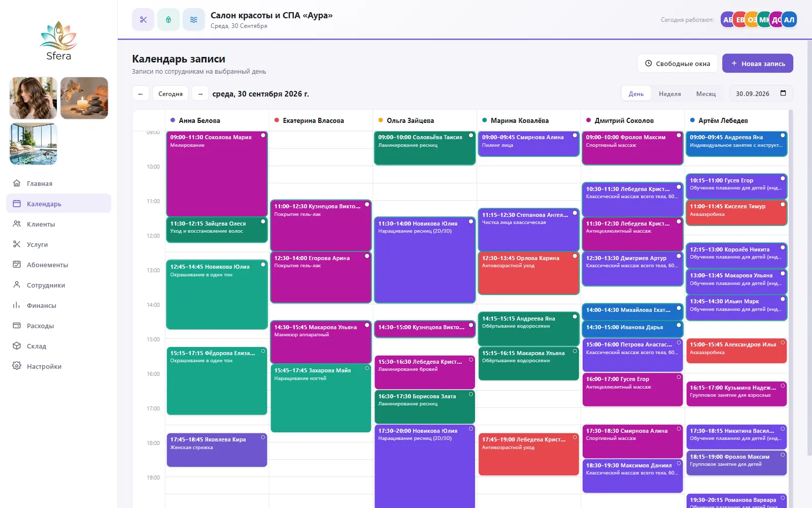Viewport: 812px width, 508px height.
Task: Open Сотрудники person icon
Action: click(17, 285)
